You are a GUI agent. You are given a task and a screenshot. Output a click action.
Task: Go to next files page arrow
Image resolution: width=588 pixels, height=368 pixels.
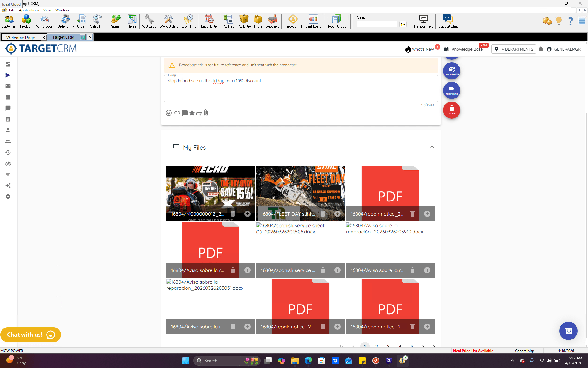pos(423,346)
